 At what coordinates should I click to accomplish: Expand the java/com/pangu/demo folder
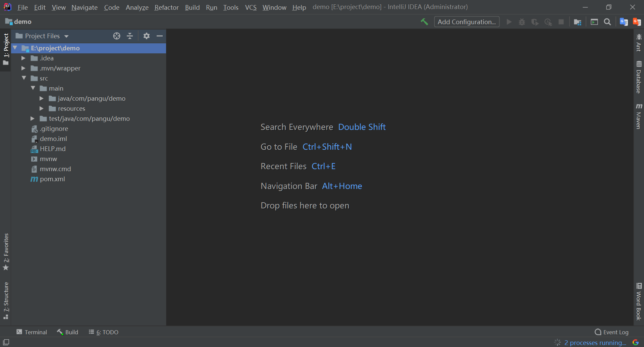pyautogui.click(x=42, y=98)
